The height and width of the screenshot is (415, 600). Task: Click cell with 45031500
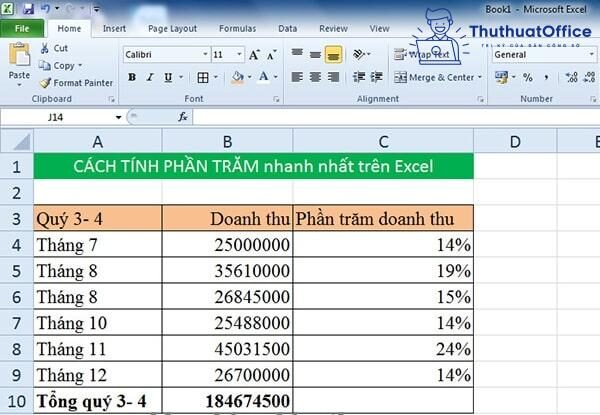point(227,349)
